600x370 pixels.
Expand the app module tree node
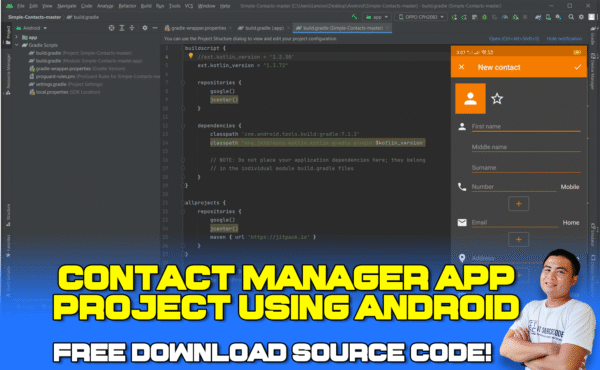(x=16, y=37)
